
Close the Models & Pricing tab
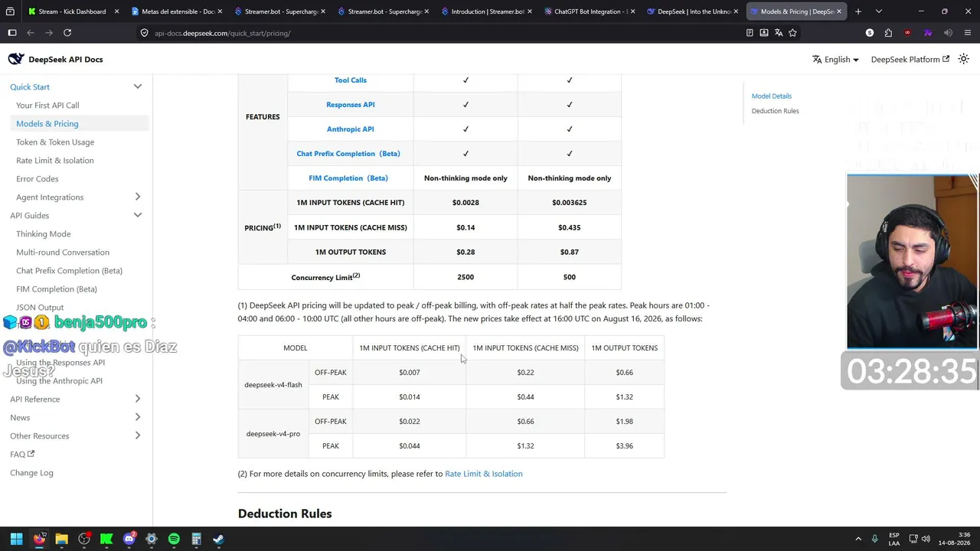point(839,11)
